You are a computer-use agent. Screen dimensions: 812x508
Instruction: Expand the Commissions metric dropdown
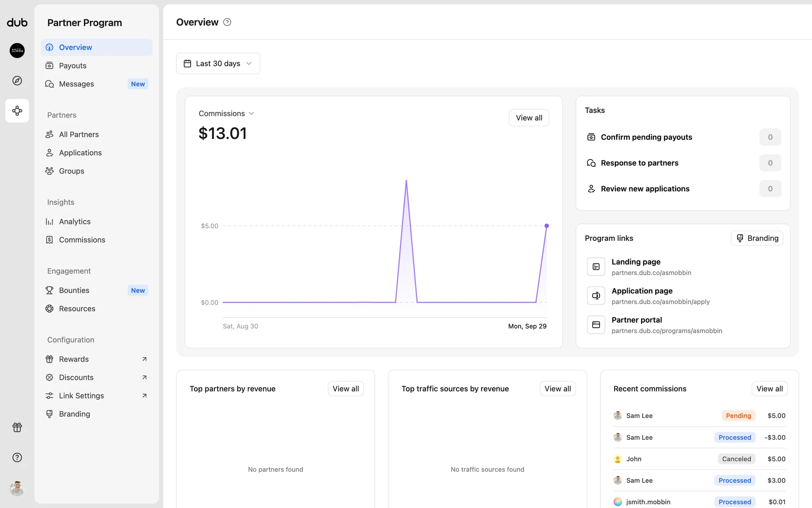(226, 113)
